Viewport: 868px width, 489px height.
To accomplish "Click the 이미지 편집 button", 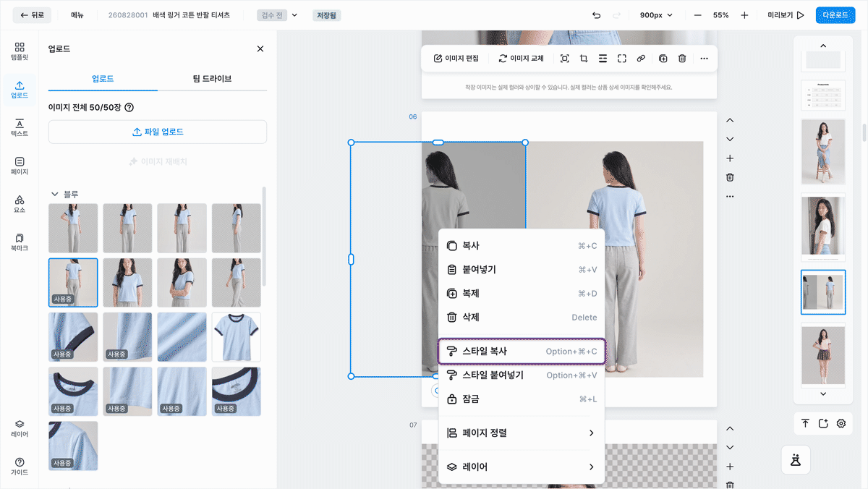I will tap(456, 59).
